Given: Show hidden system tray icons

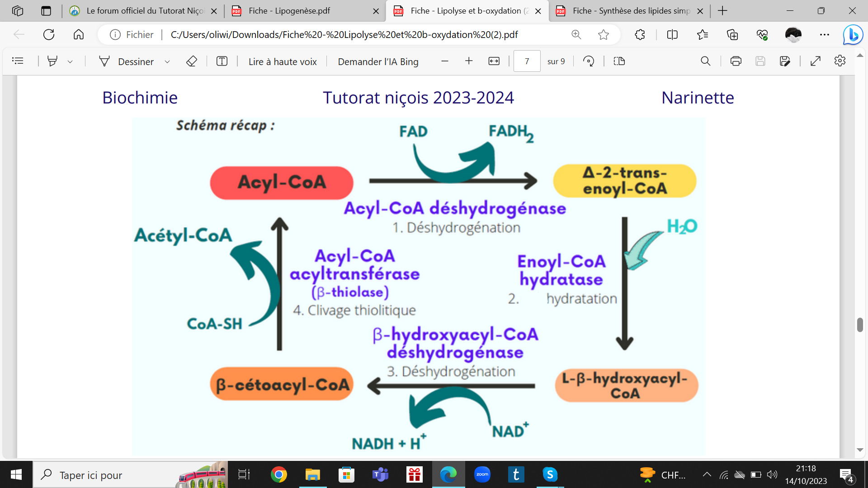Looking at the screenshot, I should 707,474.
